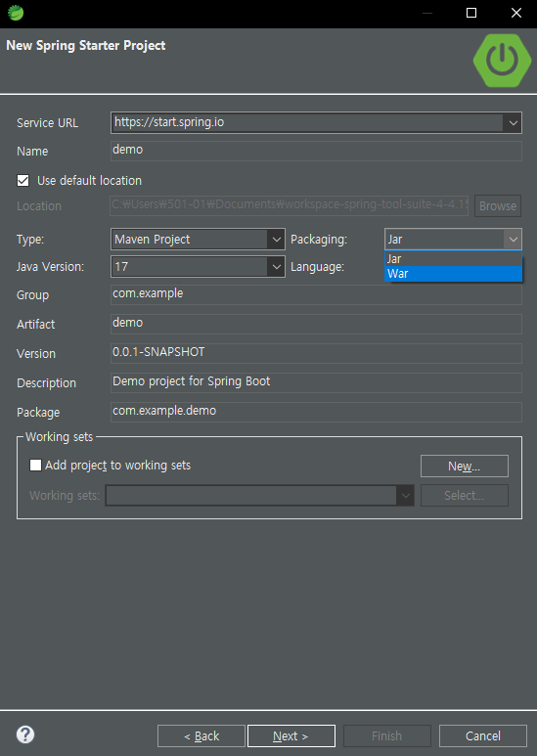Select War from the Packaging list
Screen dimensions: 537x756
point(453,274)
